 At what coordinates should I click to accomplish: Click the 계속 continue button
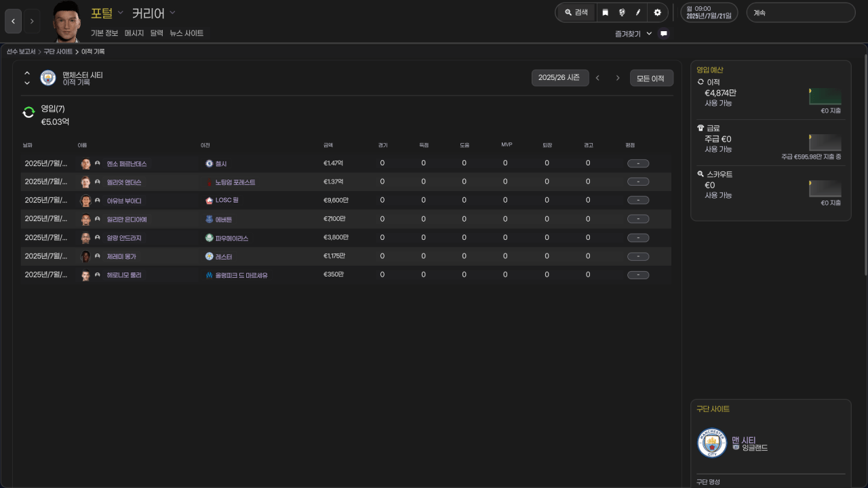[801, 12]
